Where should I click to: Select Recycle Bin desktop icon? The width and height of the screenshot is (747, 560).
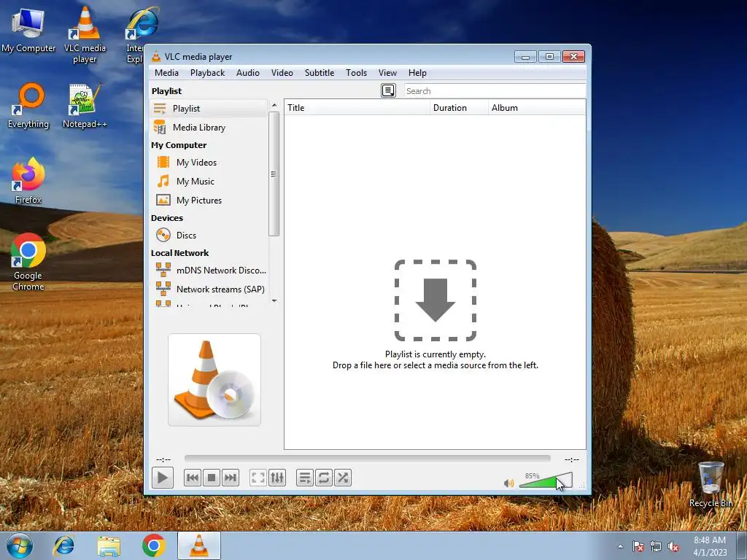(711, 484)
